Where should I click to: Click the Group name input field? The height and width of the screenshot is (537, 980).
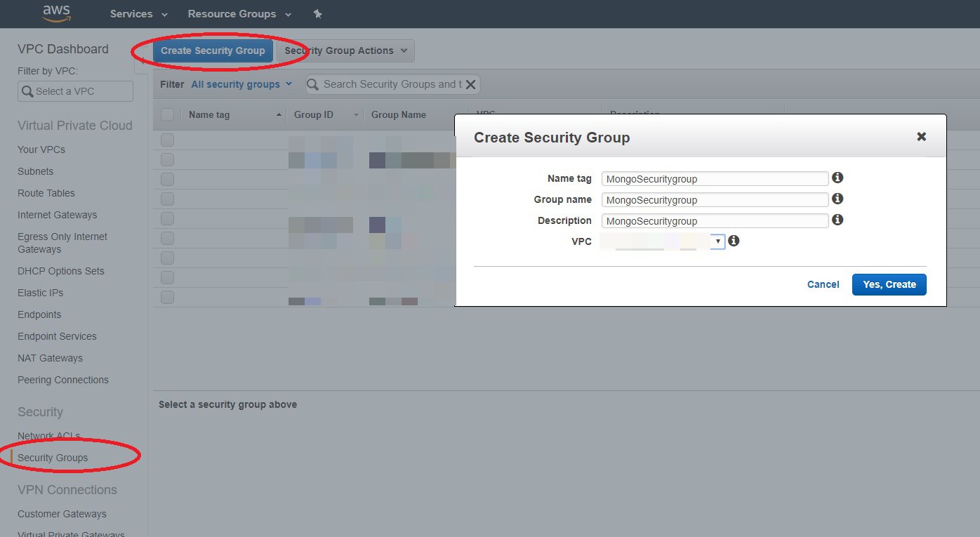[x=715, y=199]
